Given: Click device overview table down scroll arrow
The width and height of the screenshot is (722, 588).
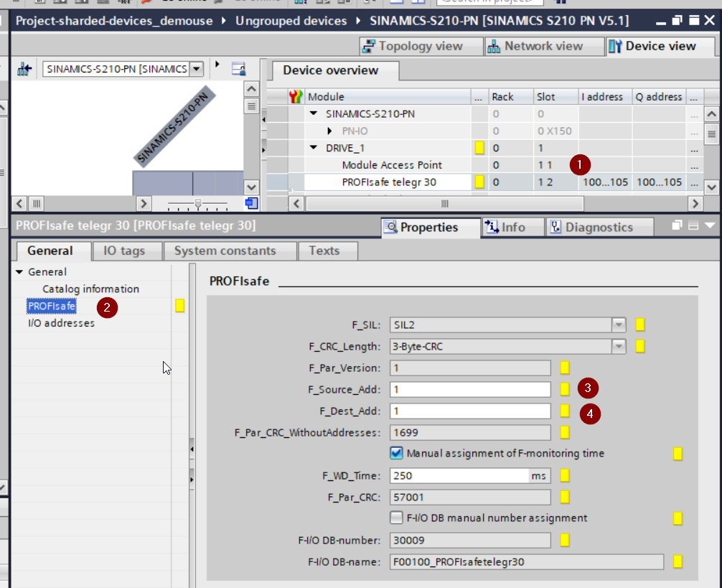Looking at the screenshot, I should click(x=711, y=187).
